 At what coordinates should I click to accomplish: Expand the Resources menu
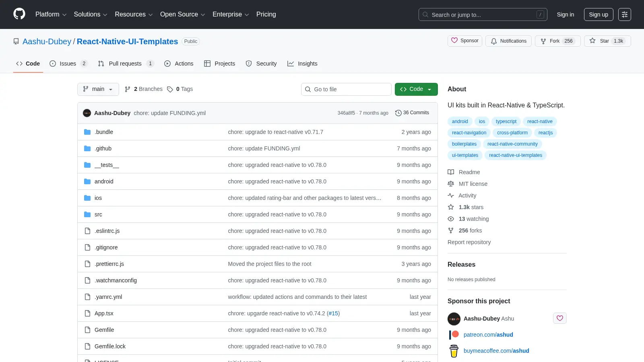coord(134,14)
